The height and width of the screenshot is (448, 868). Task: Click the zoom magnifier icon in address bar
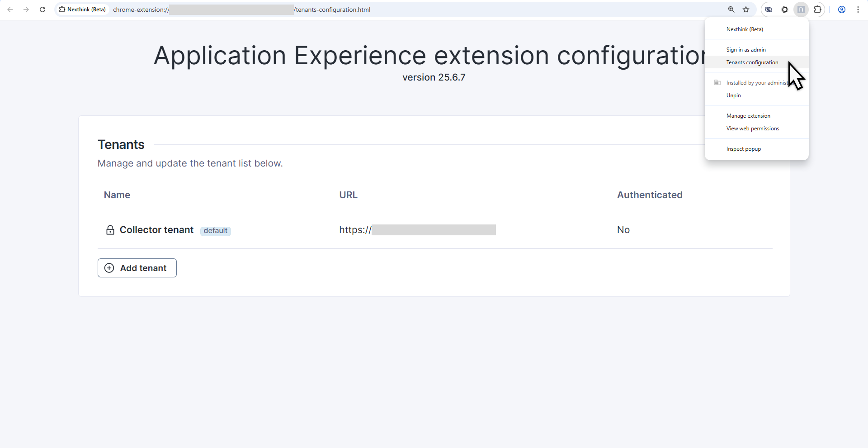[731, 10]
